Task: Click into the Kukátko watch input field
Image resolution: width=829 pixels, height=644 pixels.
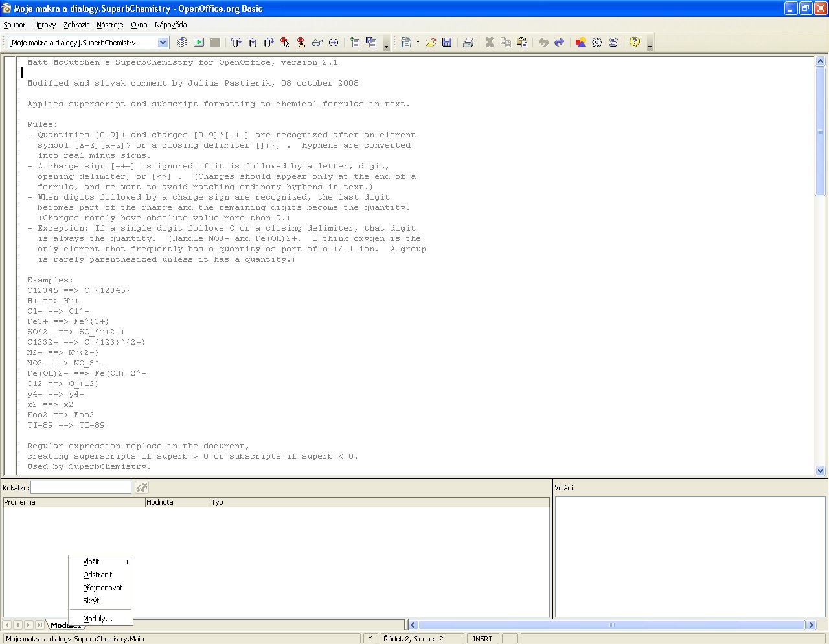Action: coord(81,487)
